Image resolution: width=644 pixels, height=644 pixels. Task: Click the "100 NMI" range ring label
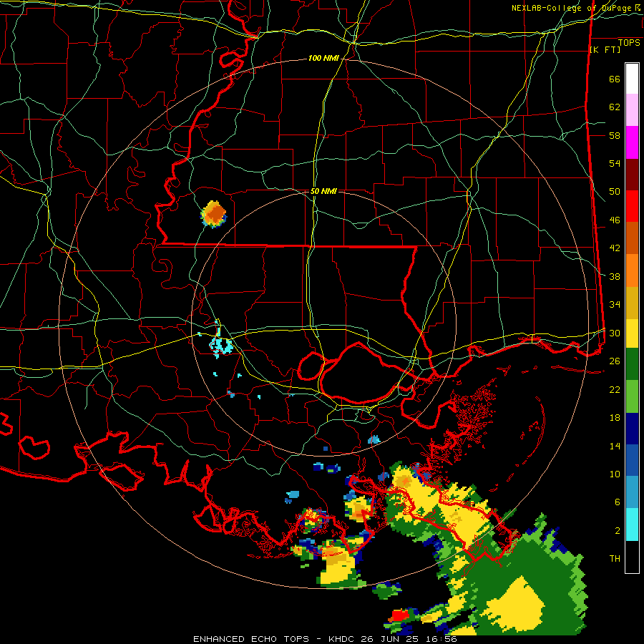(323, 59)
